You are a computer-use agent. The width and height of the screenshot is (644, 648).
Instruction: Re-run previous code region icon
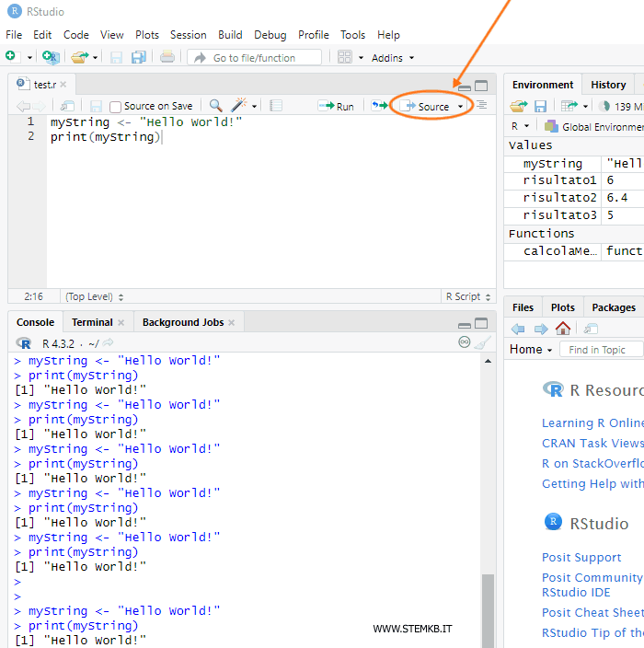379,106
